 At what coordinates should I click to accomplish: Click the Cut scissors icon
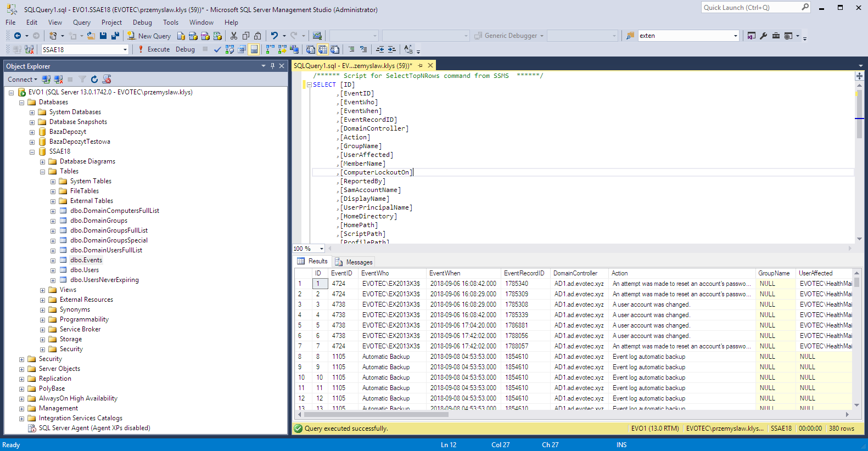234,36
